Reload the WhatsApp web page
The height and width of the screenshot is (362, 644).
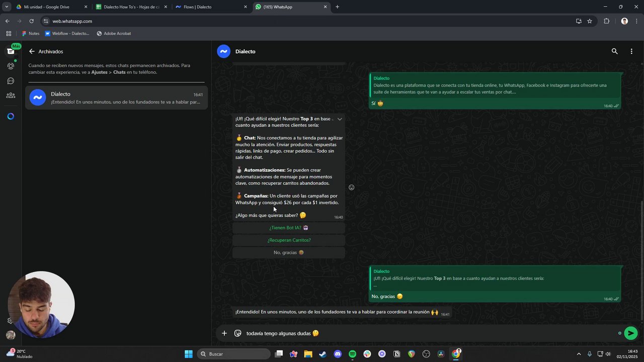pos(31,21)
